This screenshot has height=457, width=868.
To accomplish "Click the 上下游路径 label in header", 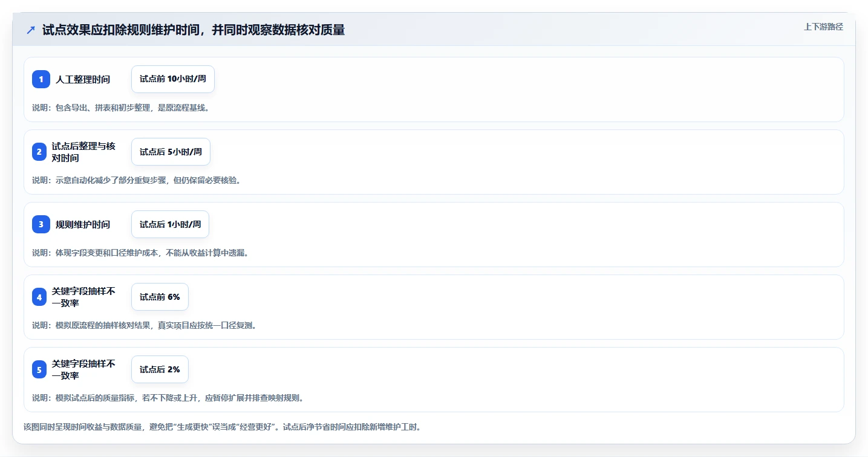I will click(823, 27).
